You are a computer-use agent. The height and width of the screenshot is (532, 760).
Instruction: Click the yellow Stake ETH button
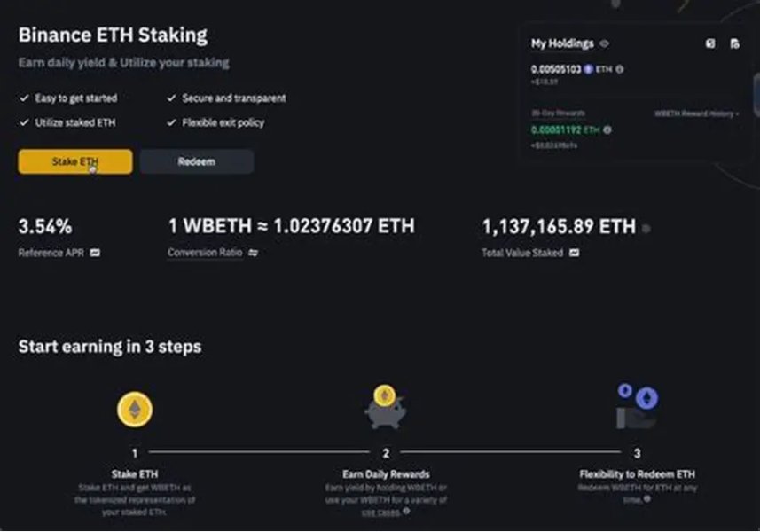coord(75,161)
